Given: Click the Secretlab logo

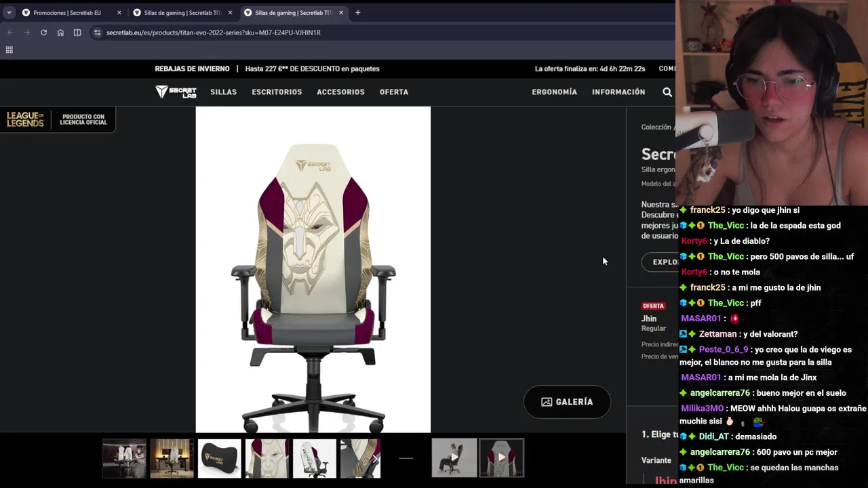Looking at the screenshot, I should pos(176,92).
